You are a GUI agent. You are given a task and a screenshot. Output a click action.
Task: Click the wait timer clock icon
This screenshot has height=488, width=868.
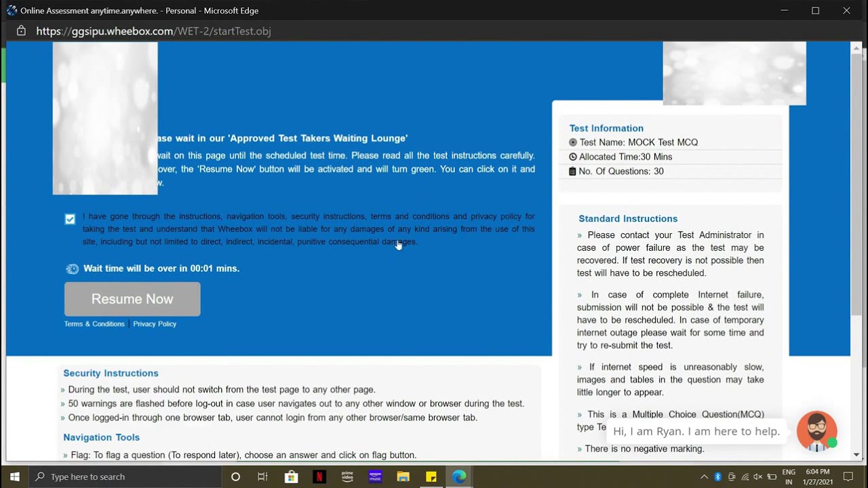73,269
